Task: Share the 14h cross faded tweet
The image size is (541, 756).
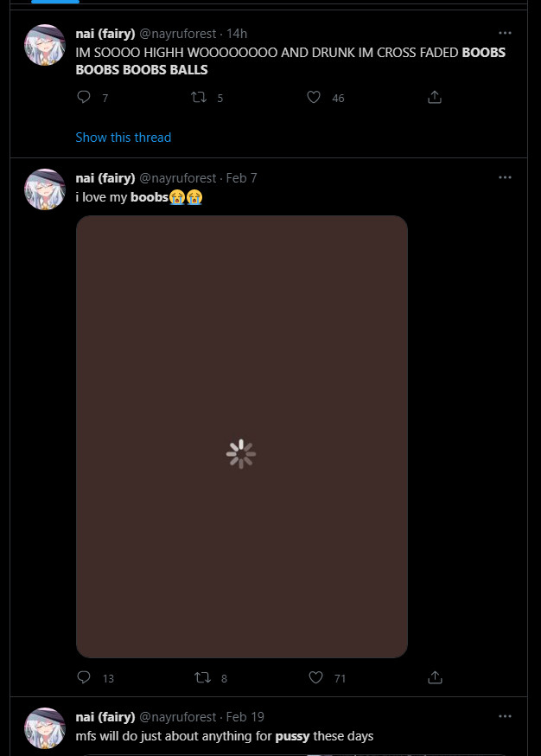Action: click(435, 98)
